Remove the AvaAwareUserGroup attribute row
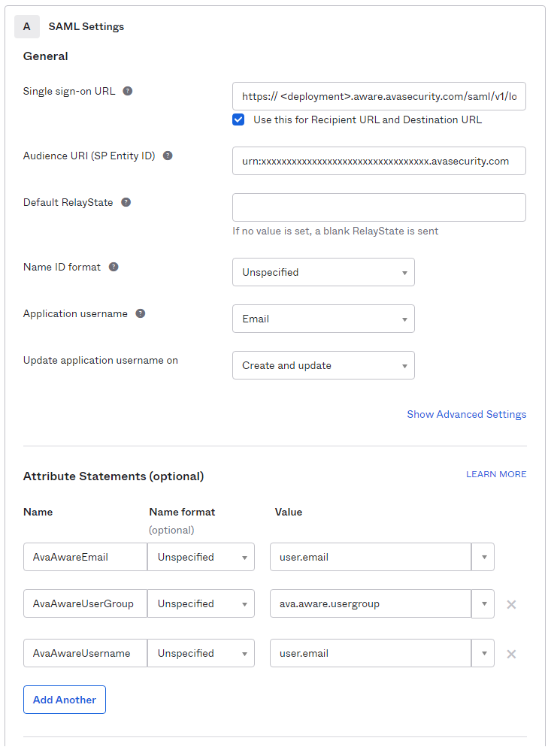This screenshot has height=756, width=551. point(511,605)
